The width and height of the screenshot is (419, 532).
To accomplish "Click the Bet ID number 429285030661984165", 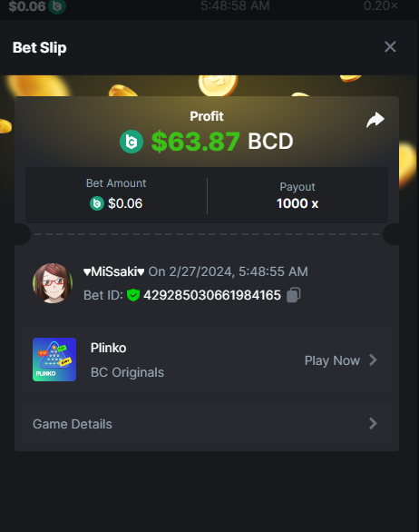I will click(212, 295).
